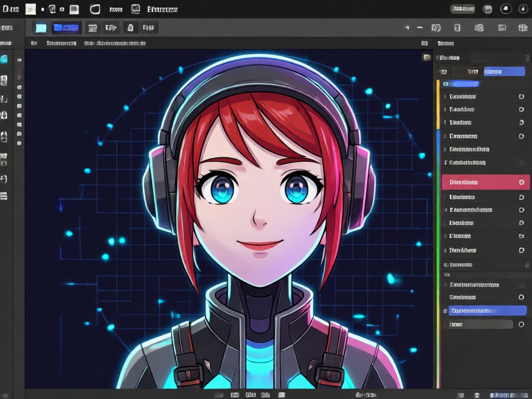
Task: Click the gray pill button in title bar
Action: [x=462, y=9]
